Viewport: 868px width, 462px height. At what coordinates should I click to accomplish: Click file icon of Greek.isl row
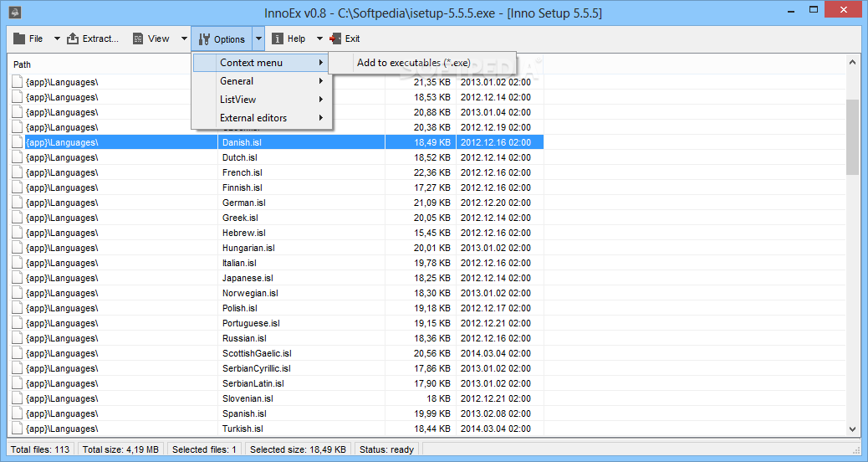click(18, 218)
